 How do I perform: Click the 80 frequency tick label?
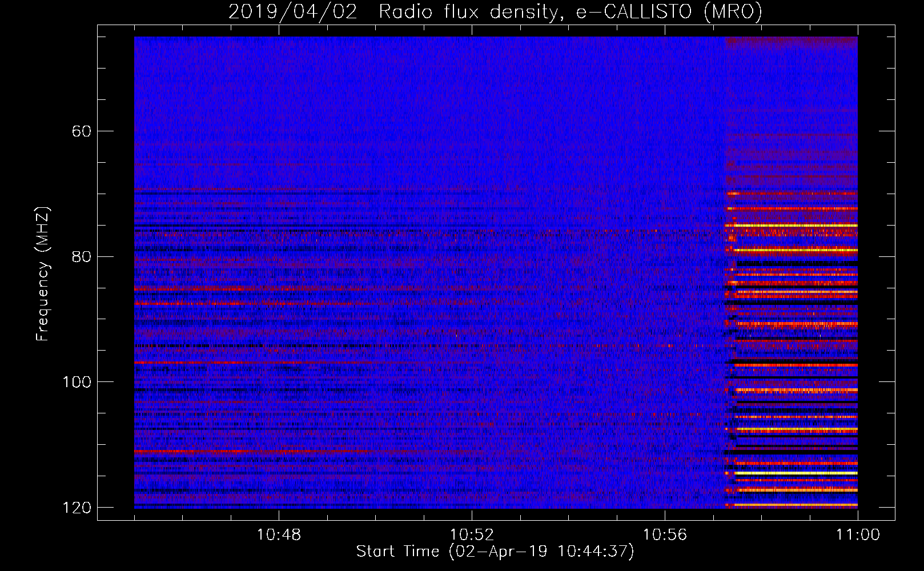(x=82, y=256)
